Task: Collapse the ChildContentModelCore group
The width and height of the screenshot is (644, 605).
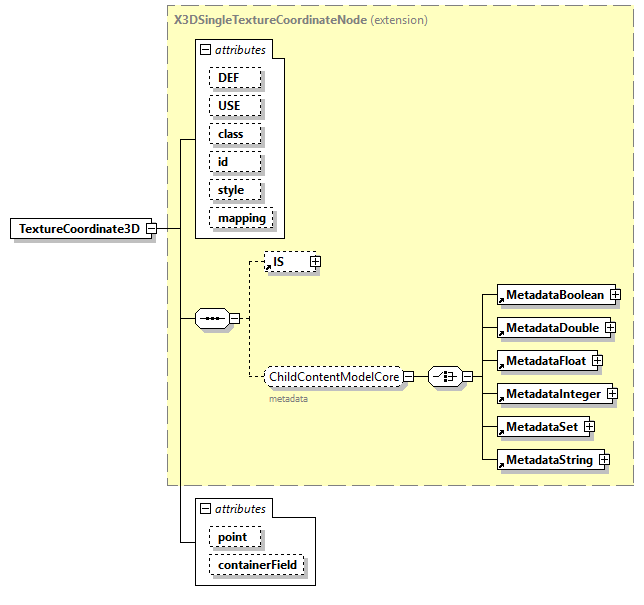Action: pos(408,377)
